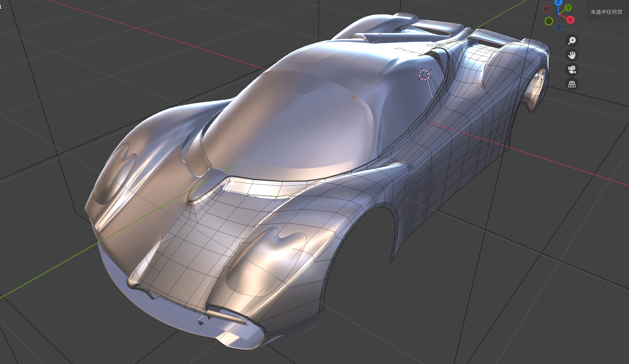Click the green Y axis gizmo ball
629x364 pixels.
click(x=568, y=8)
